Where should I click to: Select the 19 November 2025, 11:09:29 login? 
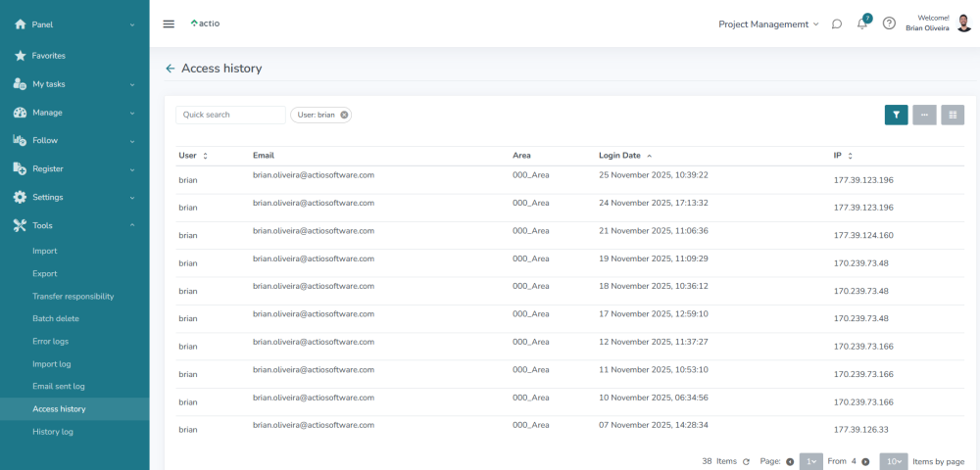pos(653,258)
